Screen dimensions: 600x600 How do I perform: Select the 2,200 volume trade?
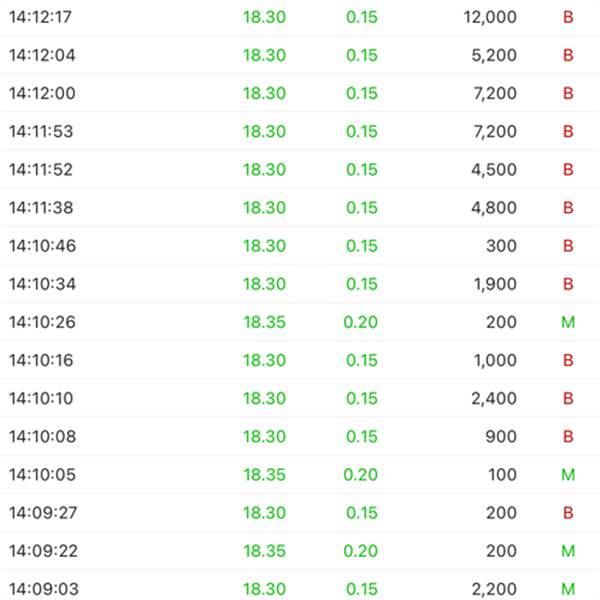[x=494, y=588]
